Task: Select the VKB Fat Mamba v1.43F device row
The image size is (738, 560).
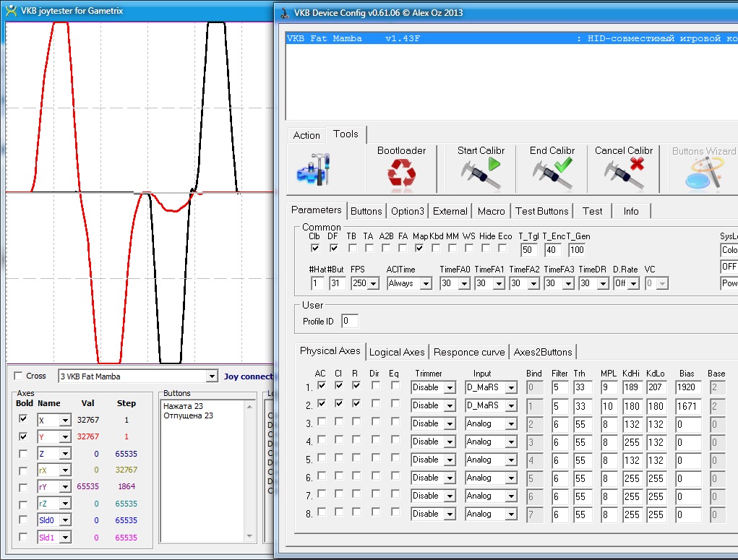Action: [512, 38]
